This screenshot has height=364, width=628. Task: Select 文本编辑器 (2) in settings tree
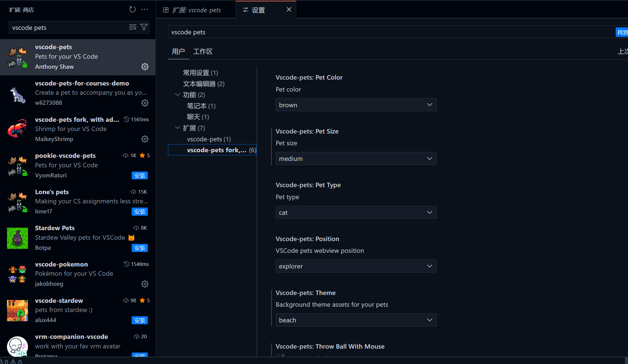(x=204, y=84)
